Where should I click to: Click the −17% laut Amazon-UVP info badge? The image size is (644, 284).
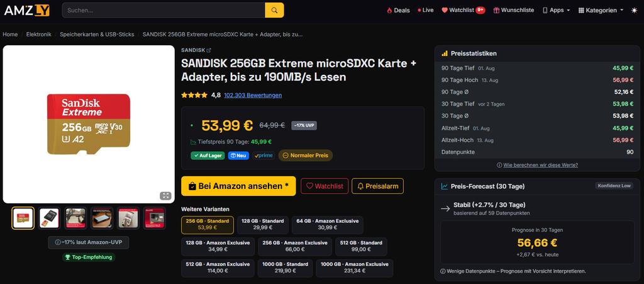pos(88,242)
